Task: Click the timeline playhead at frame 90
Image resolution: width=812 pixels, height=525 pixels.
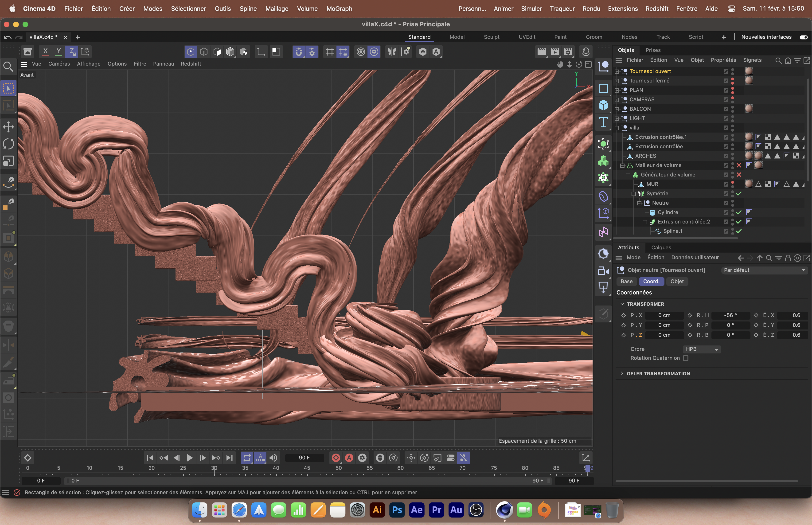Action: pyautogui.click(x=587, y=469)
